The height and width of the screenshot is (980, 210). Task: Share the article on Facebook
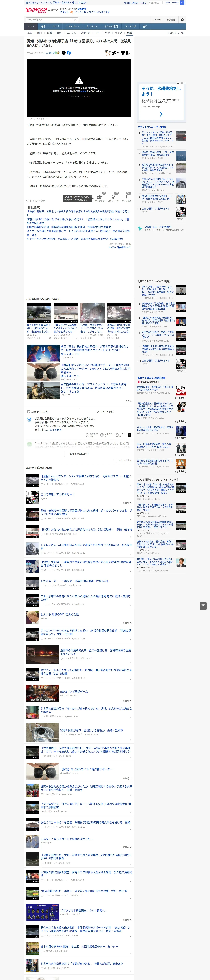(69, 53)
